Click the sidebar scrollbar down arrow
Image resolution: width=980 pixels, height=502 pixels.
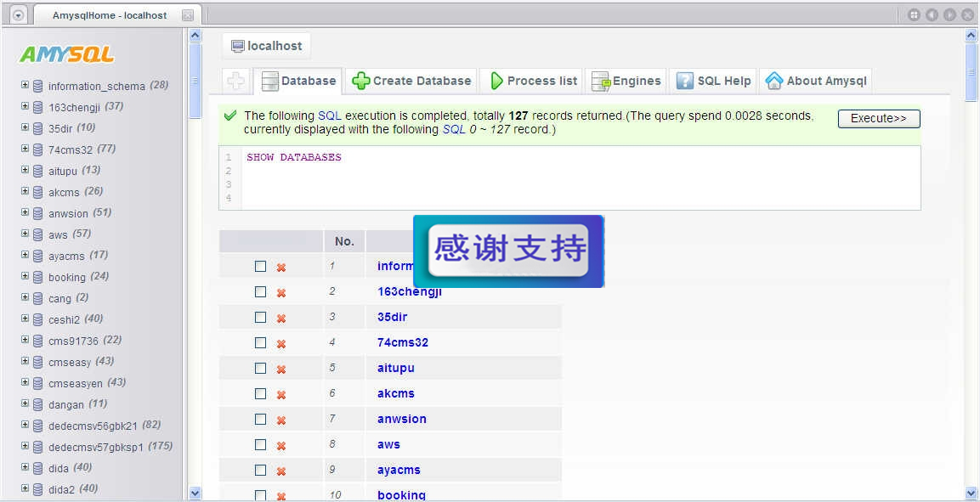195,494
